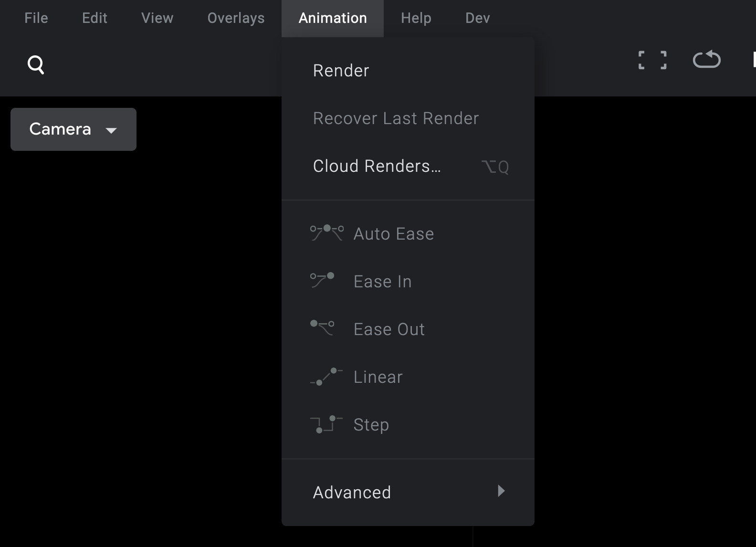Open Cloud Renders… from the menu

click(377, 166)
